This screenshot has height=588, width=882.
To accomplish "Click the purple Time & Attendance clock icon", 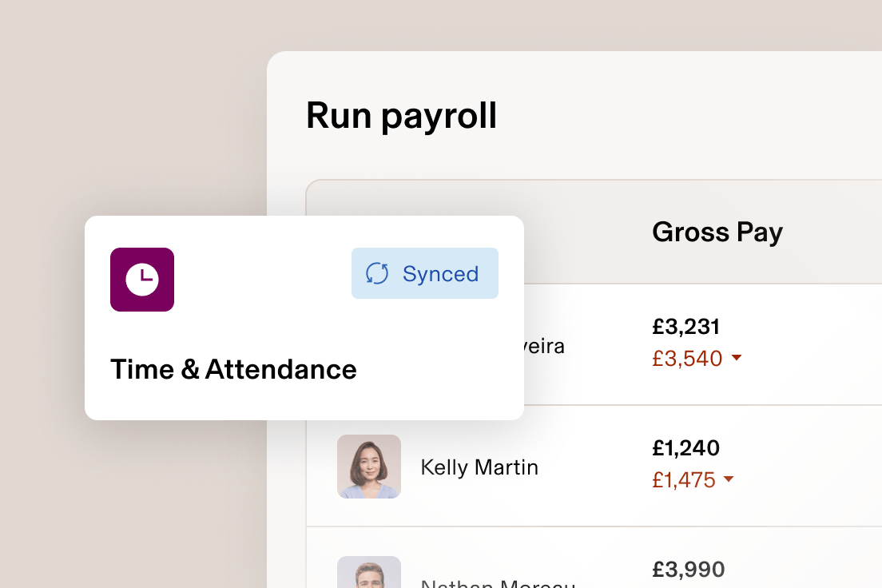I will (x=141, y=280).
